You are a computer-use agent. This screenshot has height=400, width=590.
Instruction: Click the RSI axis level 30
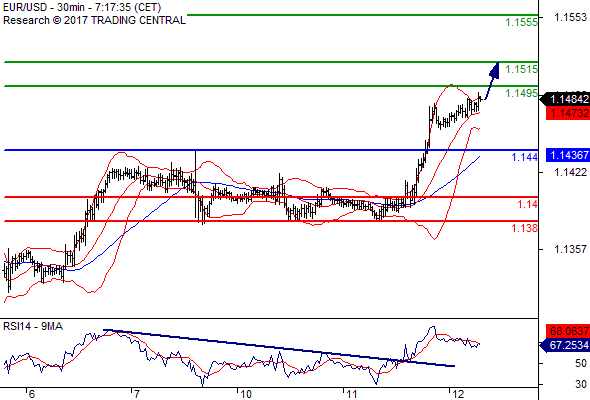(x=581, y=384)
